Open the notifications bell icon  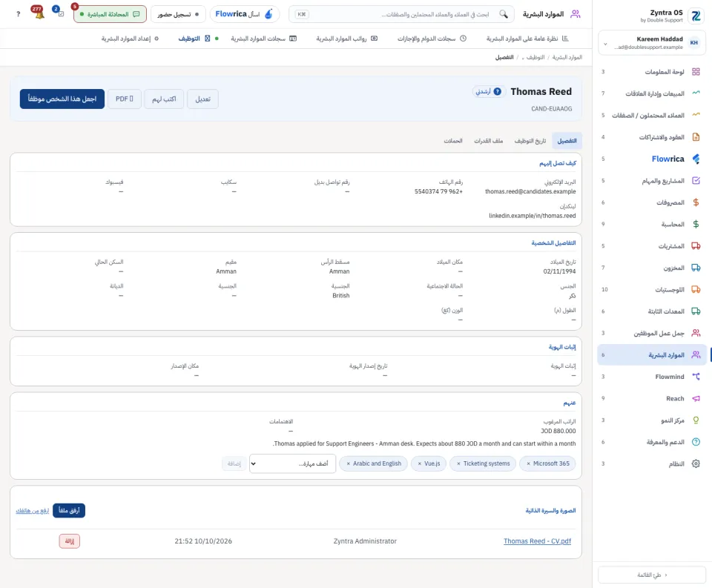click(38, 13)
